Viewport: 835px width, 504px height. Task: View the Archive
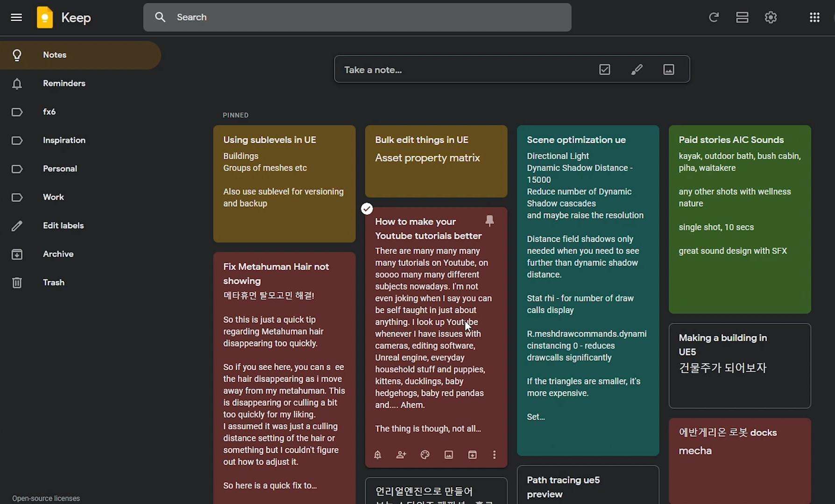80,254
